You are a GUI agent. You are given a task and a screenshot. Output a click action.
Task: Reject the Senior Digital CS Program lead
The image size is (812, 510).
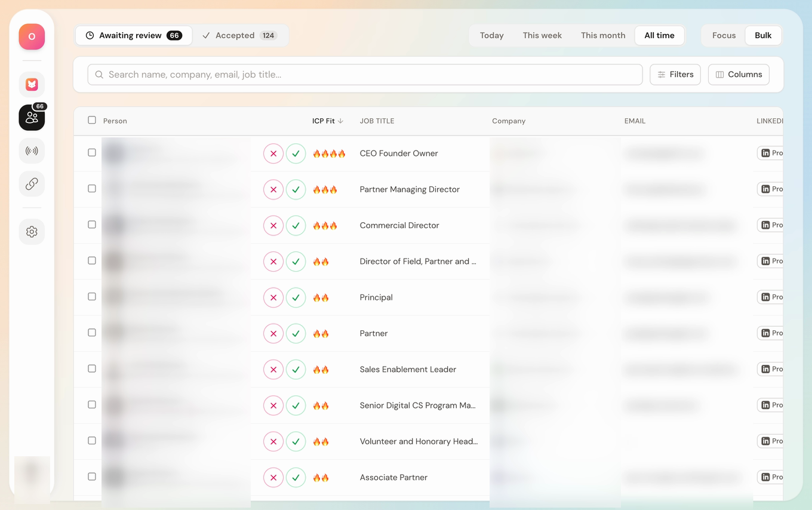(x=273, y=405)
